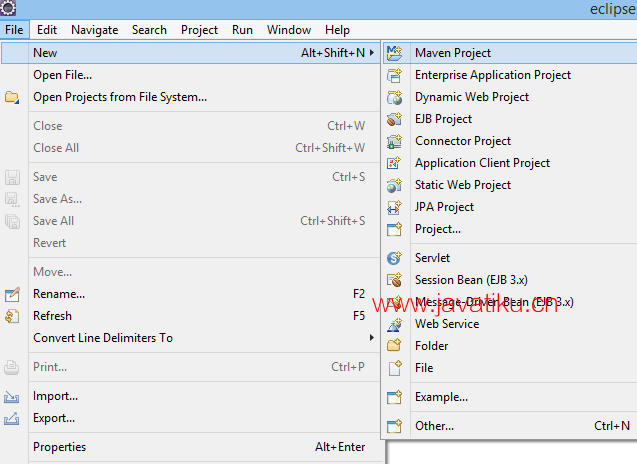
Task: Click the Open Projects folder icon
Action: [x=12, y=98]
